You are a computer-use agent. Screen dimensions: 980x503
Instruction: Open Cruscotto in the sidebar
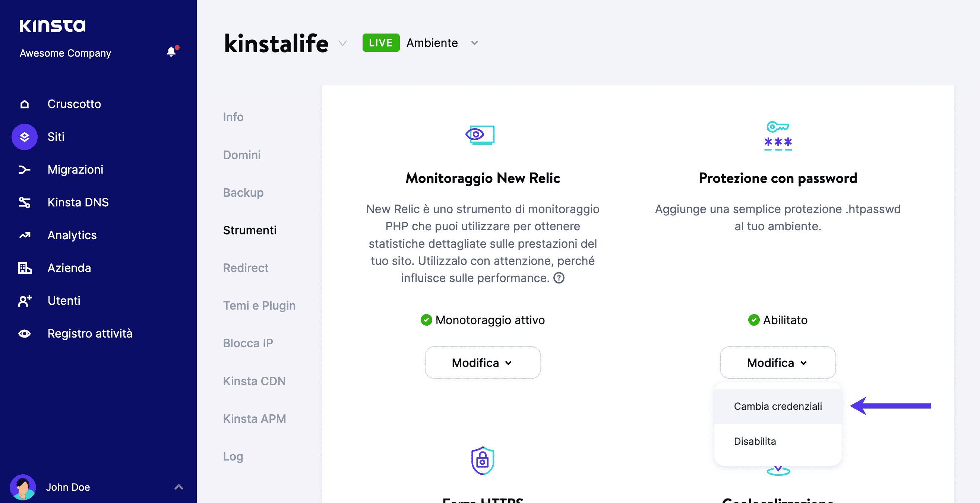point(74,104)
